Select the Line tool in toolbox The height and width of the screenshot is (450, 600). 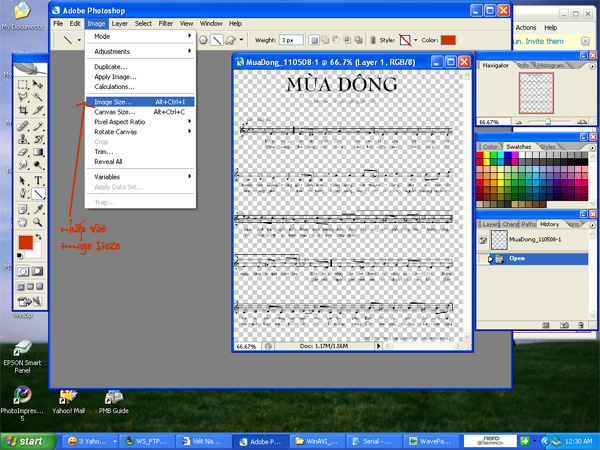pos(38,194)
